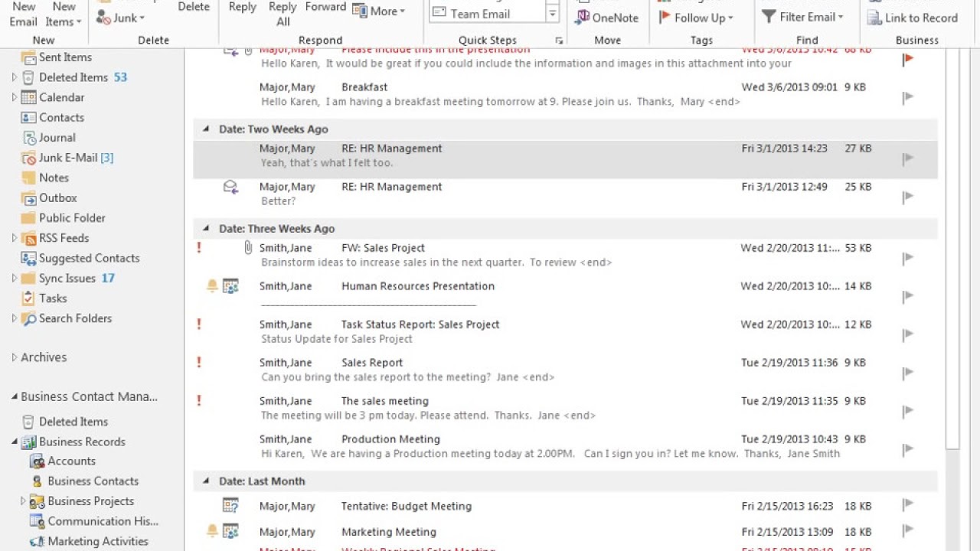Screen dimensions: 980x551
Task: Collapse the Date: Three Weeks Ago group
Action: tap(205, 229)
